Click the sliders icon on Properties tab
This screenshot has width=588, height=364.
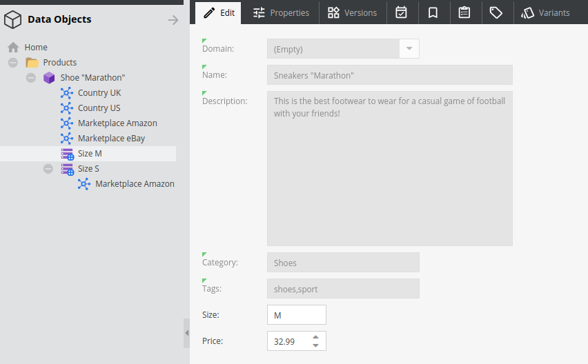pyautogui.click(x=259, y=13)
